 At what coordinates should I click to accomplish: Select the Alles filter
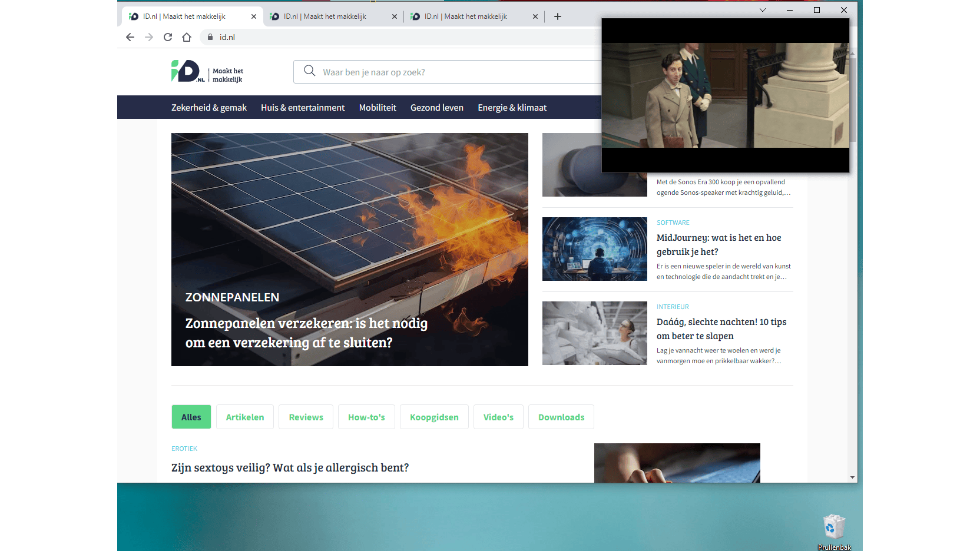[191, 417]
